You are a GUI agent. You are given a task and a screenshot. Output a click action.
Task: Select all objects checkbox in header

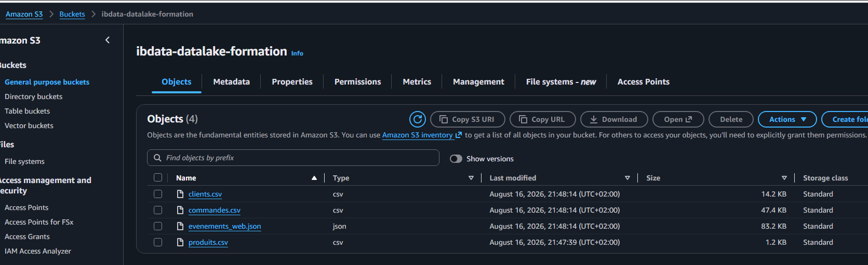(x=158, y=177)
